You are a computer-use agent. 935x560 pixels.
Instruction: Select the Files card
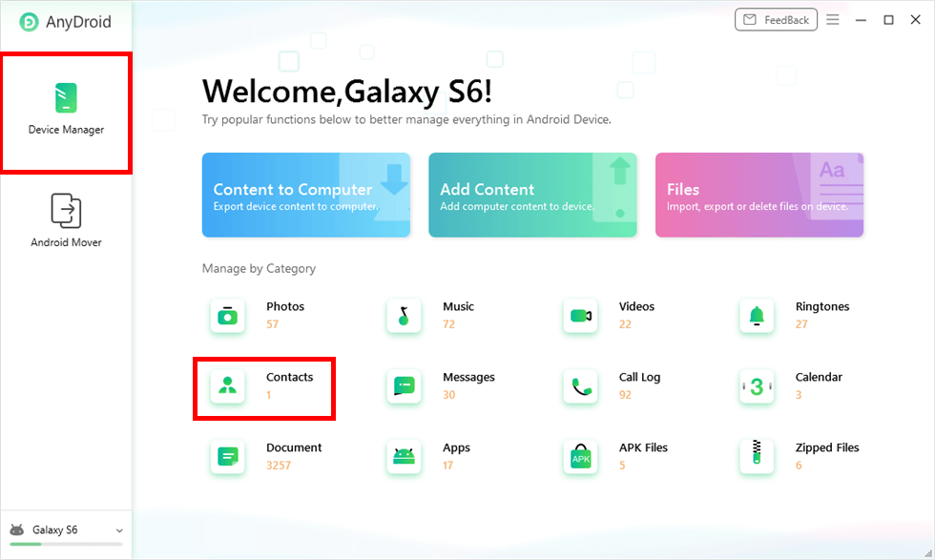759,195
